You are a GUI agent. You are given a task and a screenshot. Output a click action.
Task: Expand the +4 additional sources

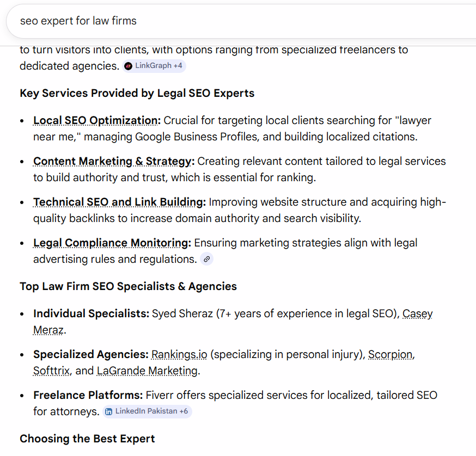point(176,65)
